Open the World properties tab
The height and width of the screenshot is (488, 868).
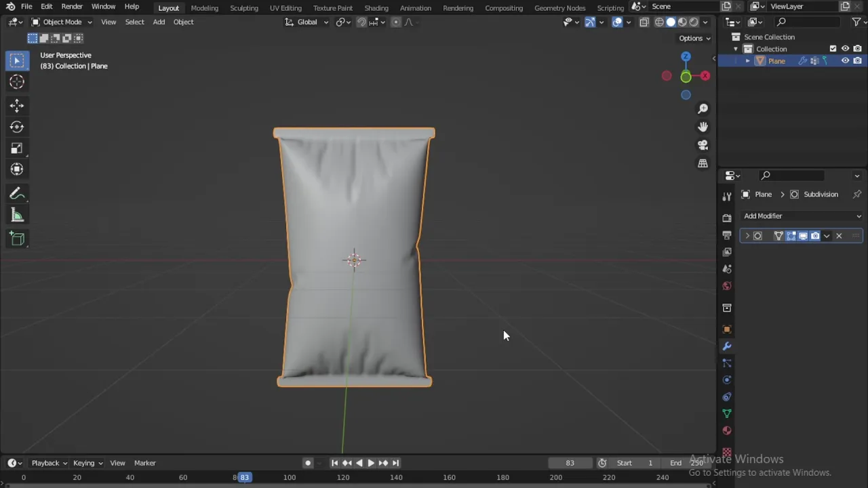coord(727,286)
